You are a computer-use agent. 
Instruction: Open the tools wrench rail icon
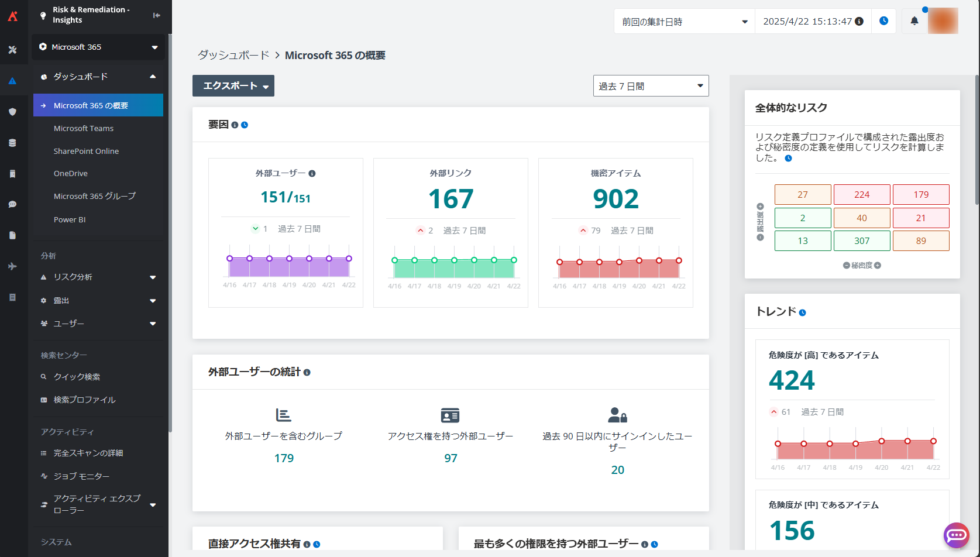[12, 50]
